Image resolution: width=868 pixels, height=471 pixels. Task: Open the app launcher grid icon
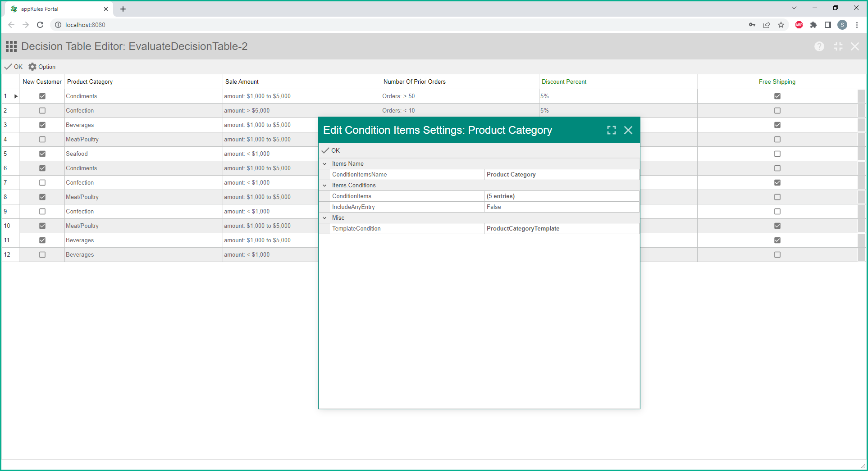pos(11,46)
